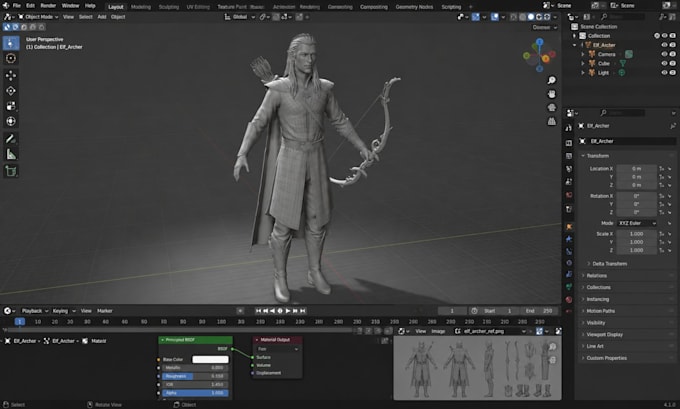Screen dimensions: 680x409
Task: Click the End frame field
Action: click(540, 311)
